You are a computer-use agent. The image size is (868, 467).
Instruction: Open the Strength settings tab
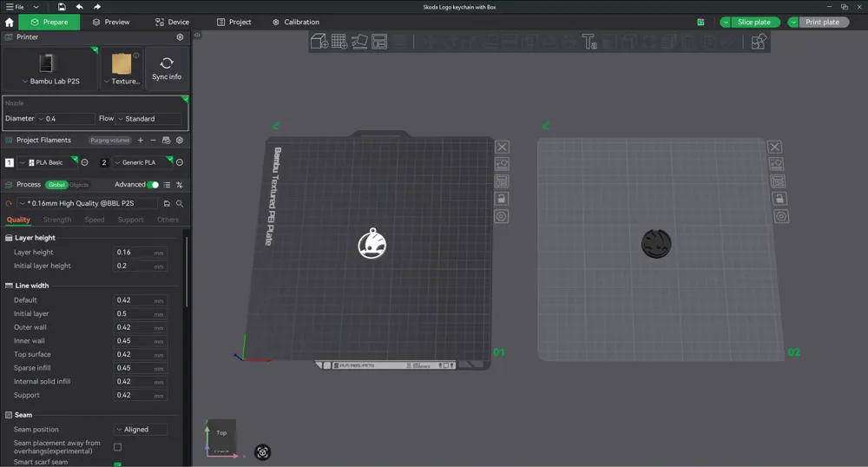[57, 220]
